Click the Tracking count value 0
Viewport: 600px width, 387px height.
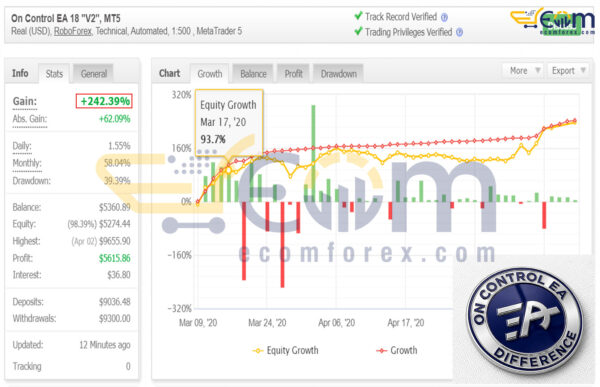[x=128, y=367]
